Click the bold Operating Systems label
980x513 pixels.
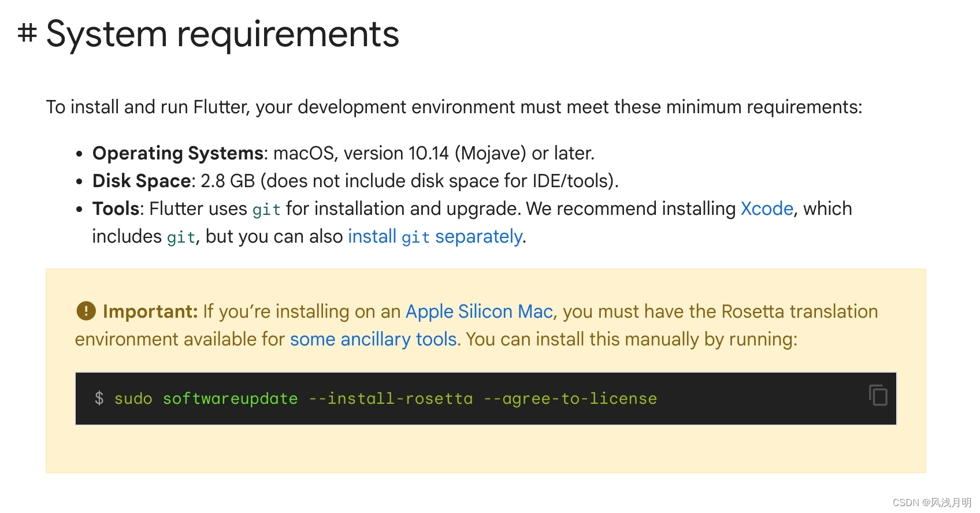click(178, 153)
